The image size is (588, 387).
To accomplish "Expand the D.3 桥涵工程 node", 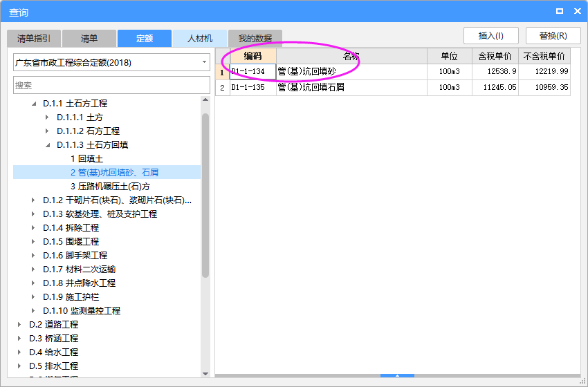I will [x=19, y=339].
